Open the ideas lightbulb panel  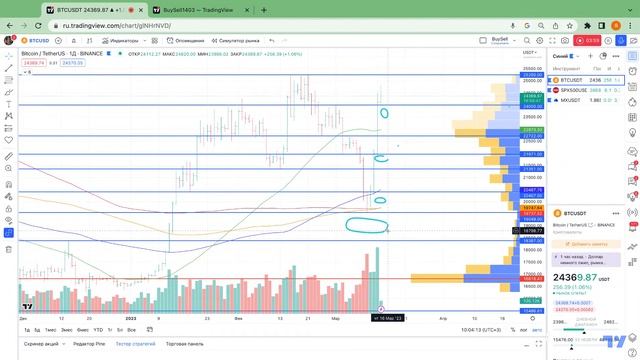click(633, 133)
